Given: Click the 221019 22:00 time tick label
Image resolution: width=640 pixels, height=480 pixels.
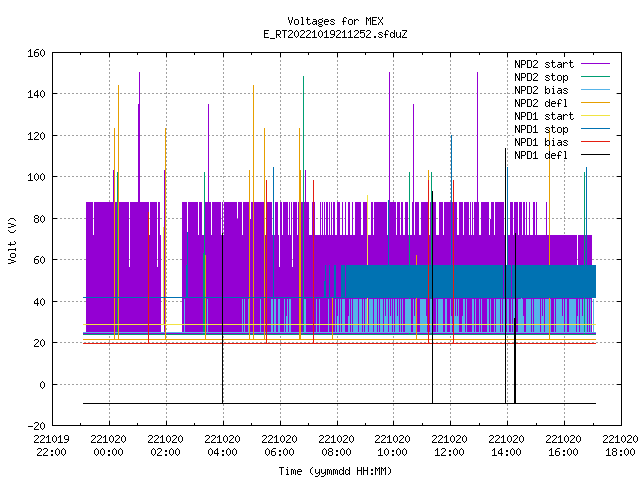Looking at the screenshot, I should (x=51, y=446).
